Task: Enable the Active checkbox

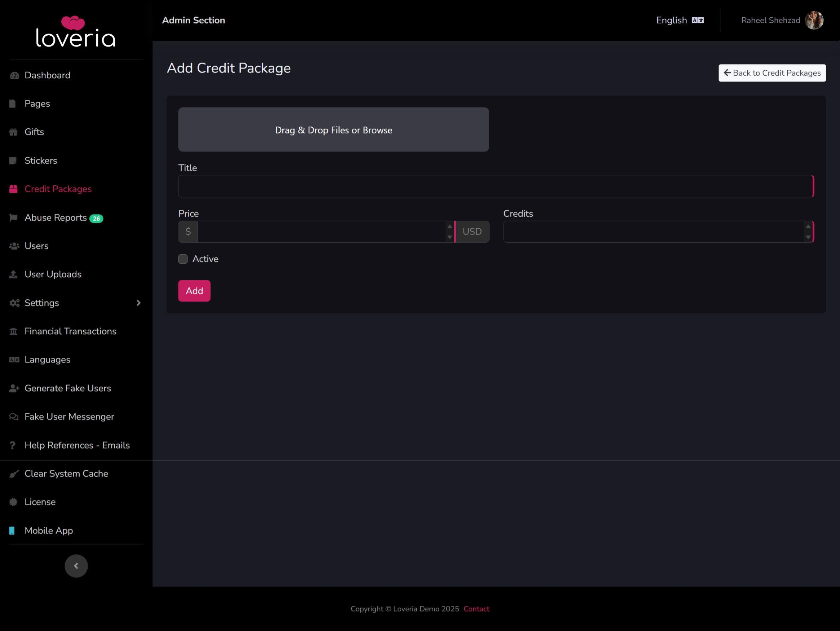Action: (183, 259)
